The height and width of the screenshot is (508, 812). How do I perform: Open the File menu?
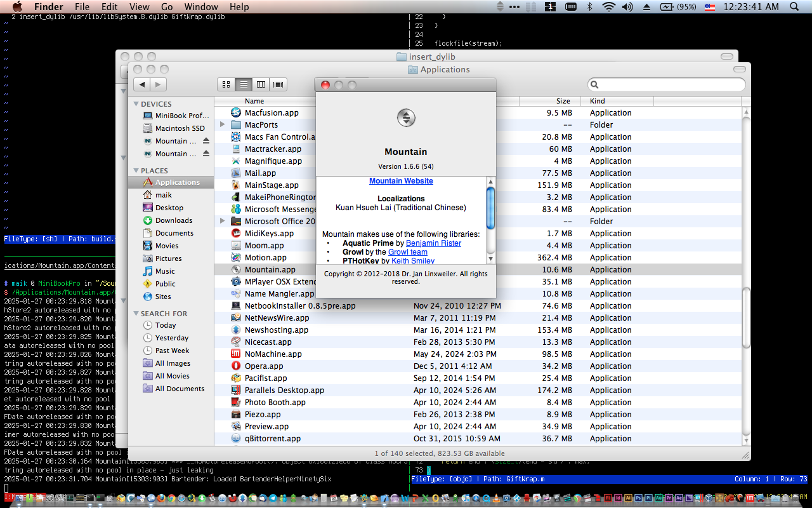pos(84,7)
